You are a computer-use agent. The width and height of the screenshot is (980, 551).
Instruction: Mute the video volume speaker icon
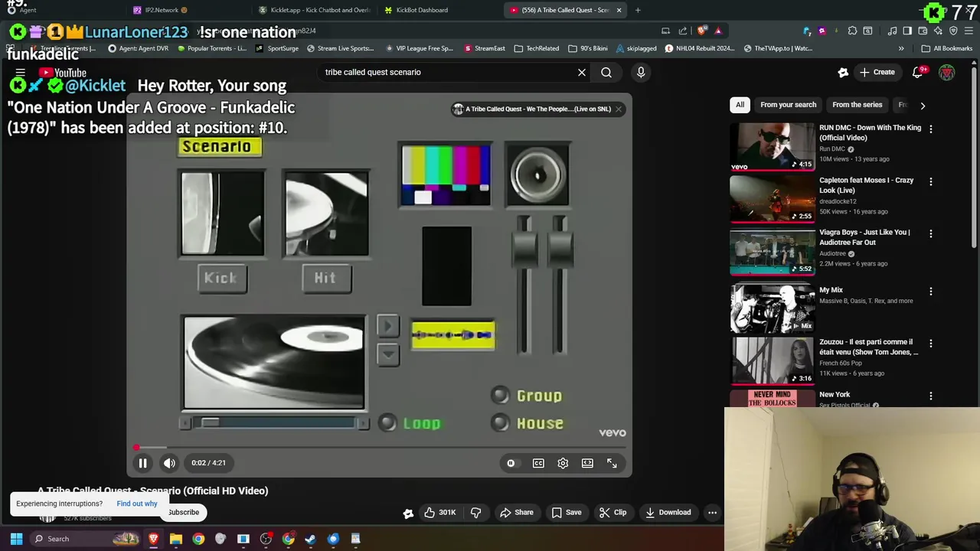point(169,463)
